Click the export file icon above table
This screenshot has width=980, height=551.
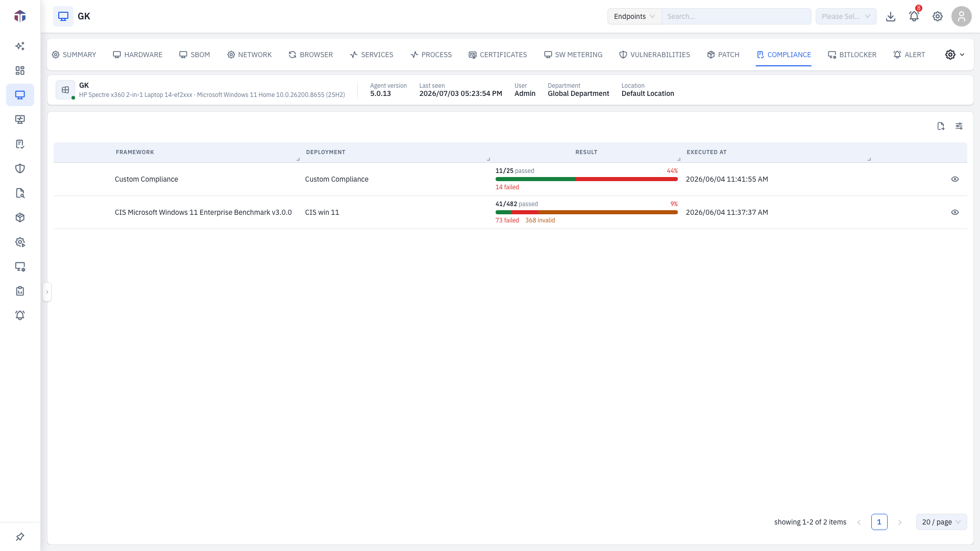(941, 126)
